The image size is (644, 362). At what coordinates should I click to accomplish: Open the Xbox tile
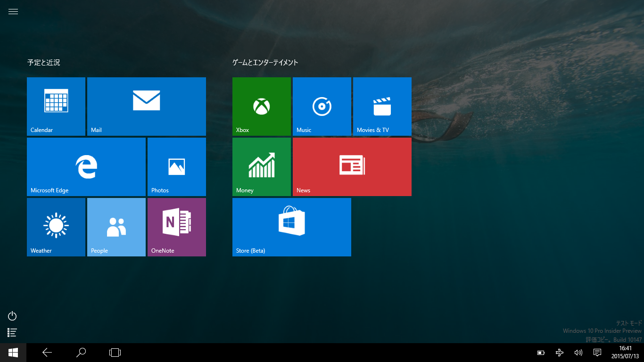click(262, 107)
